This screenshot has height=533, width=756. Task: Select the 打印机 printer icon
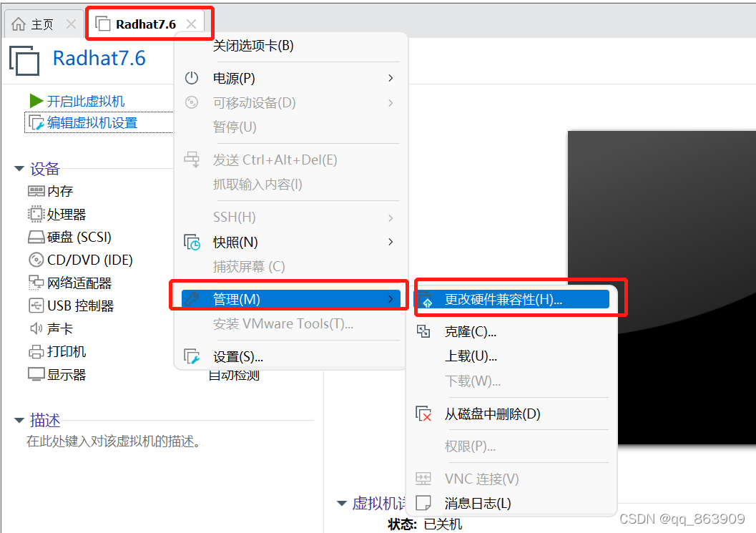(36, 351)
